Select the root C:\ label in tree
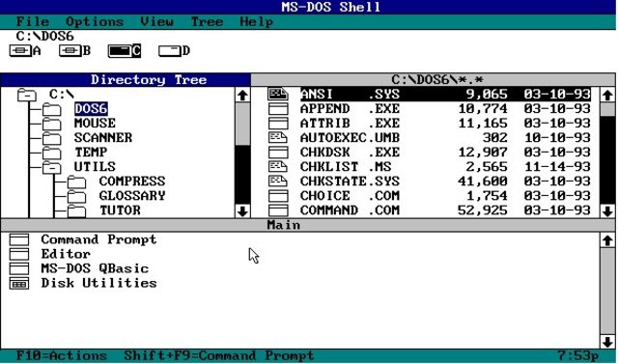This screenshot has height=364, width=618. pos(62,95)
